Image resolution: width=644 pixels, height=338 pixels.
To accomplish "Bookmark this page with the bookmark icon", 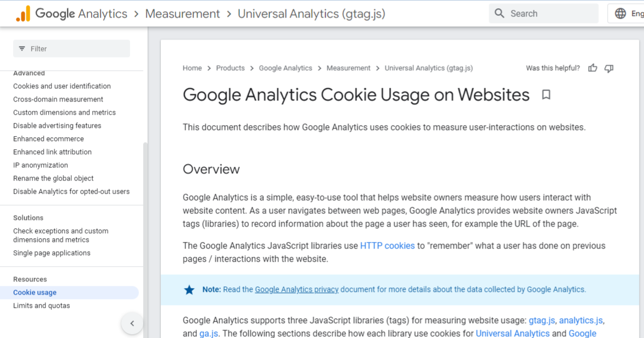I will click(546, 95).
